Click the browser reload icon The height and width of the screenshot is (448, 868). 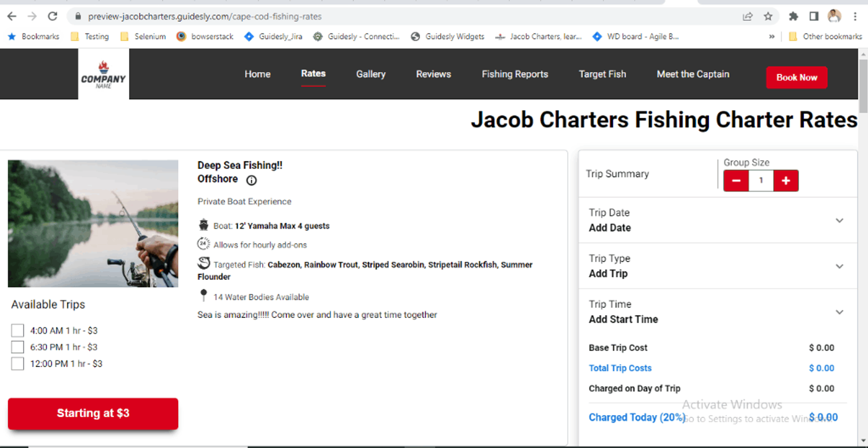click(53, 16)
